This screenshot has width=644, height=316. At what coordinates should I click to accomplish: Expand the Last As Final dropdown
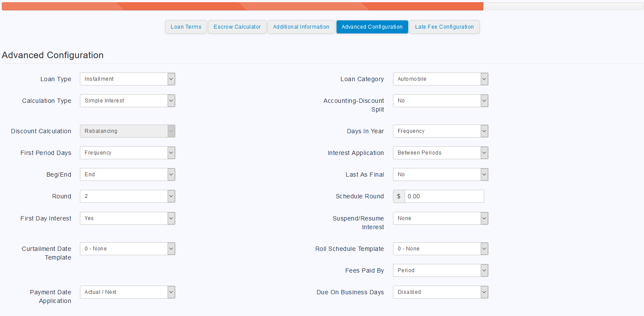[x=440, y=174]
